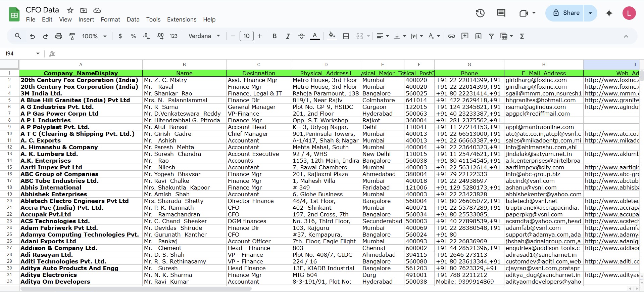The height and width of the screenshot is (292, 644).
Task: Open the functions sigma menu
Action: pos(522,36)
